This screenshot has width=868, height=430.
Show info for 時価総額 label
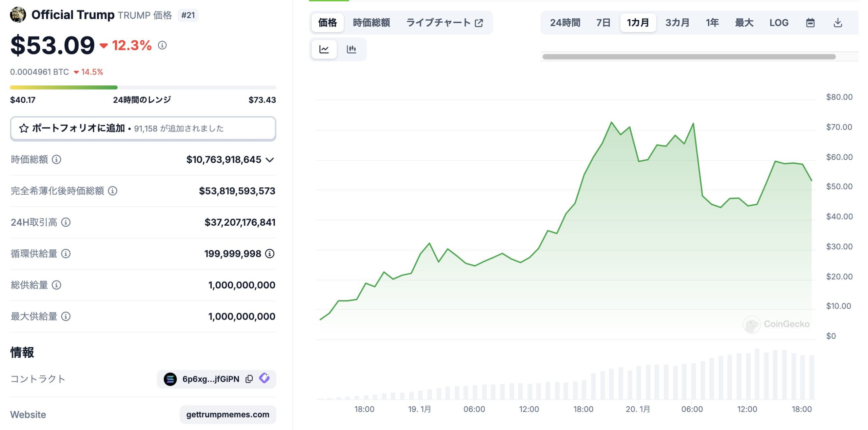[57, 160]
